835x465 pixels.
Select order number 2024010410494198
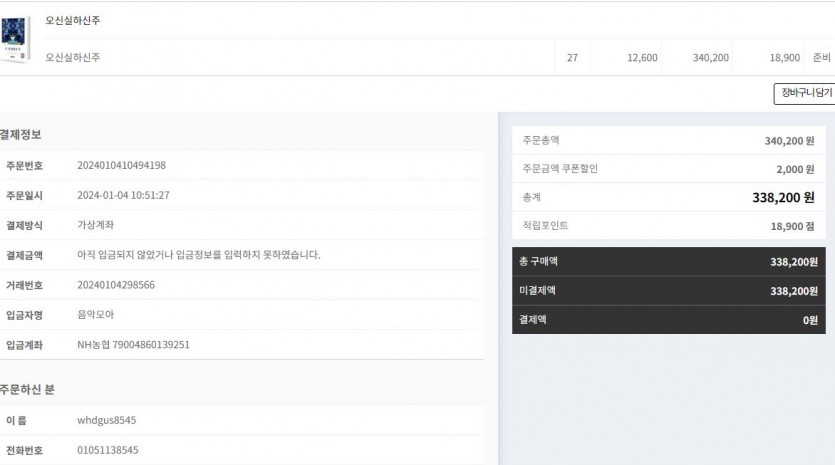pos(121,165)
